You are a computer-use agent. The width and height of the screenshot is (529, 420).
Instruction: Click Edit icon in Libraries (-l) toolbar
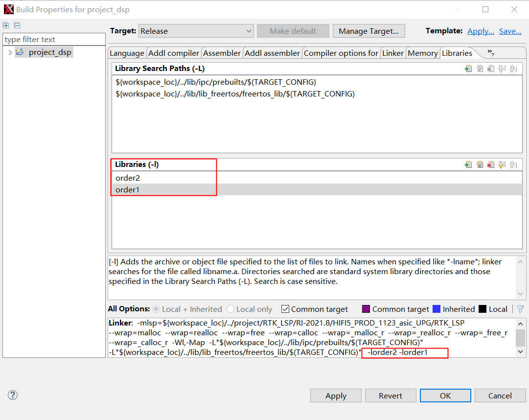(x=480, y=164)
